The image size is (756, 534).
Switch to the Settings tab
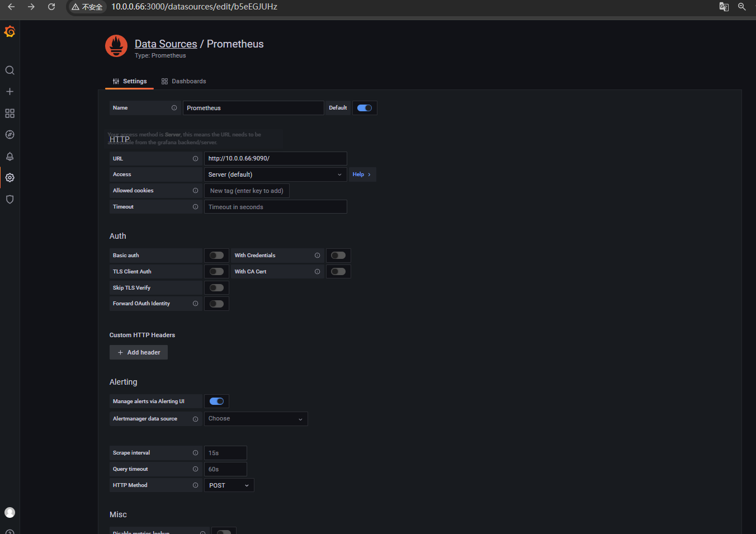pyautogui.click(x=130, y=82)
